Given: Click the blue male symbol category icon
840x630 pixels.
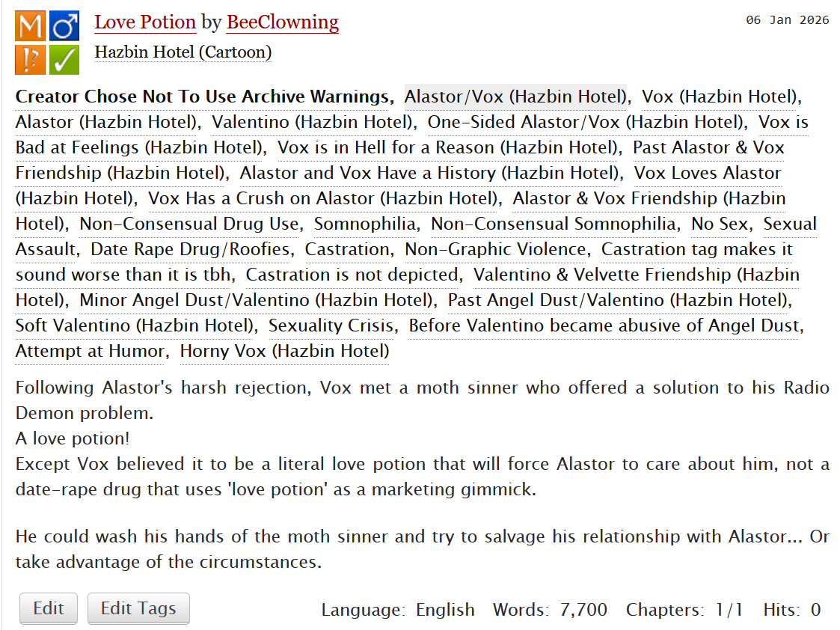Looking at the screenshot, I should pyautogui.click(x=64, y=27).
